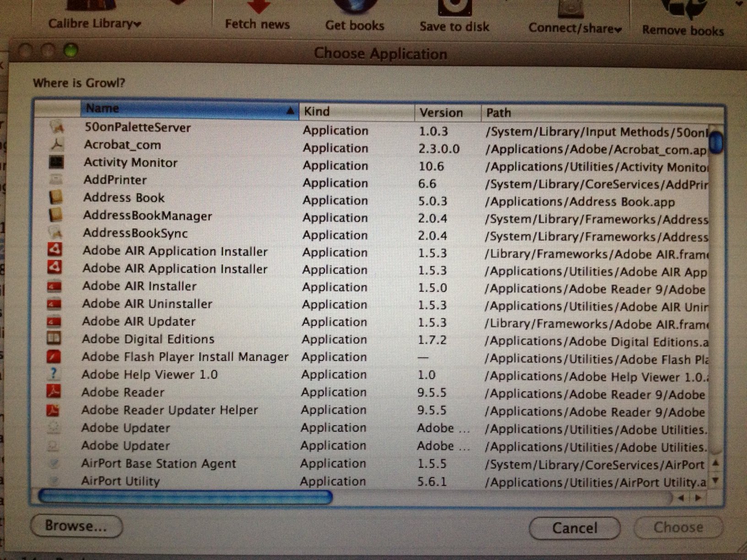Click the AddPrinter app icon

[x=56, y=179]
